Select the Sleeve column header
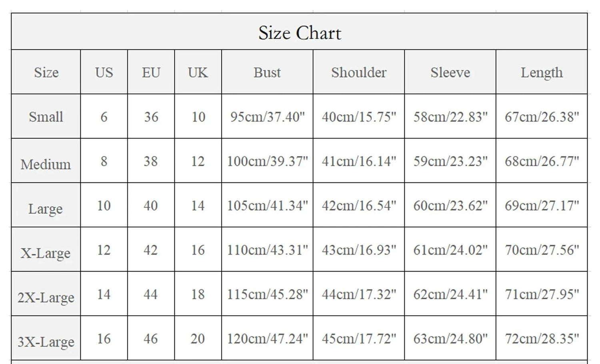The image size is (600, 364). [x=450, y=72]
